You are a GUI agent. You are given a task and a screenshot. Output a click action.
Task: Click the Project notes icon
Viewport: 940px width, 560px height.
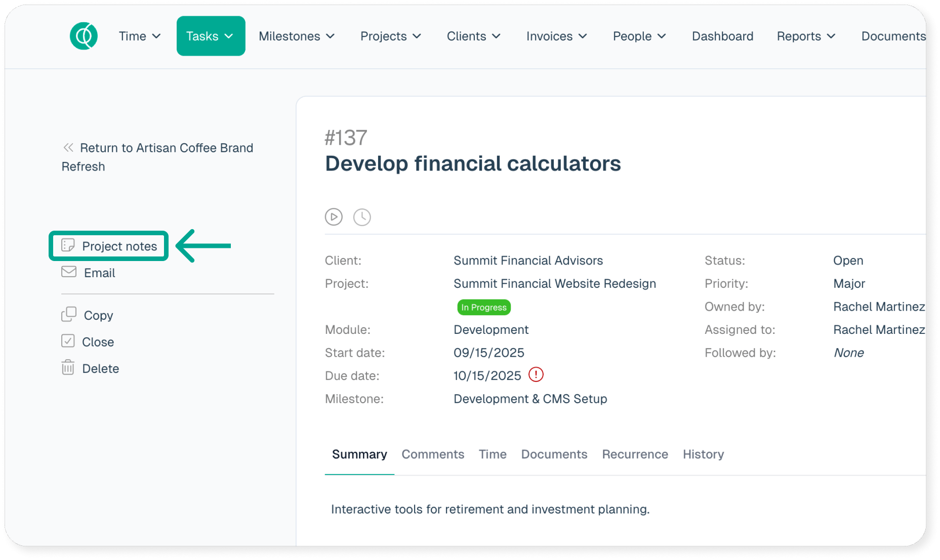(x=68, y=246)
